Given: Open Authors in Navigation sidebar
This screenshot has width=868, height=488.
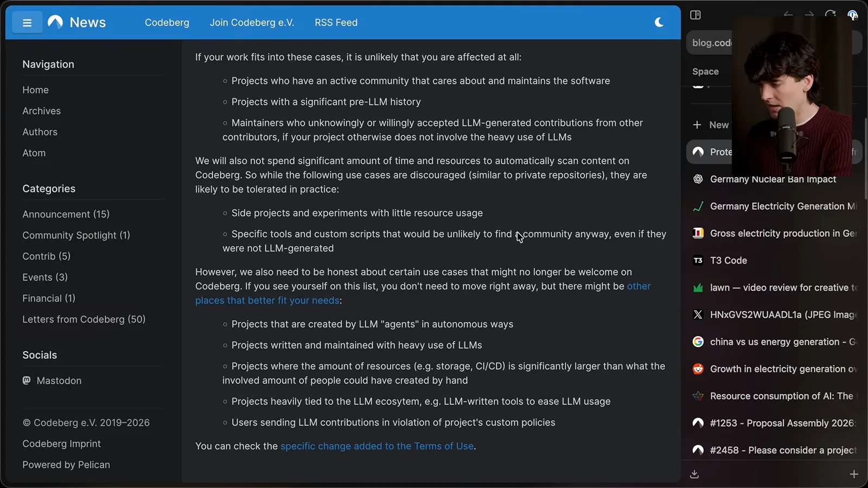Looking at the screenshot, I should click(x=40, y=132).
